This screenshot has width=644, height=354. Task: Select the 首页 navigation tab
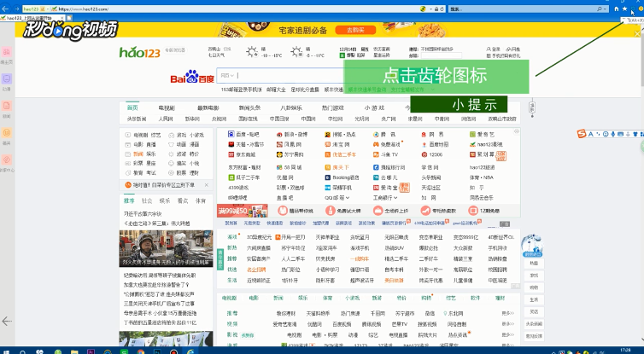coord(132,107)
